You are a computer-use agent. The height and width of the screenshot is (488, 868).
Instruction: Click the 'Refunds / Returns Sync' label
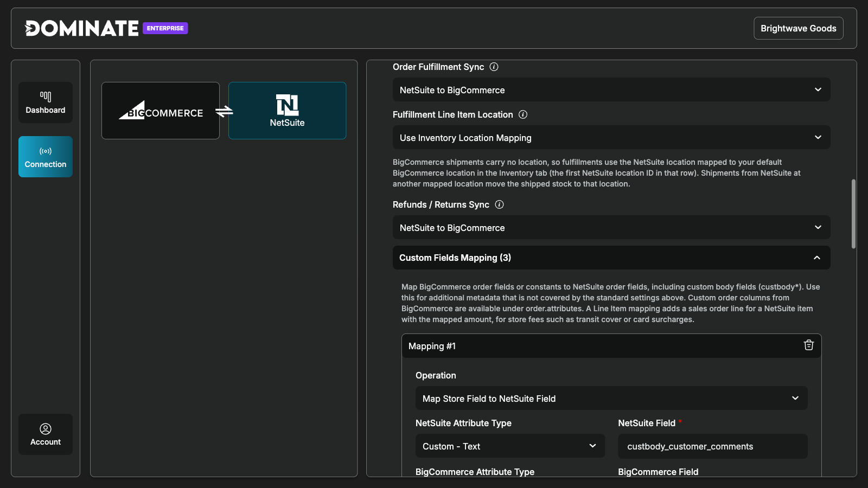pyautogui.click(x=441, y=204)
